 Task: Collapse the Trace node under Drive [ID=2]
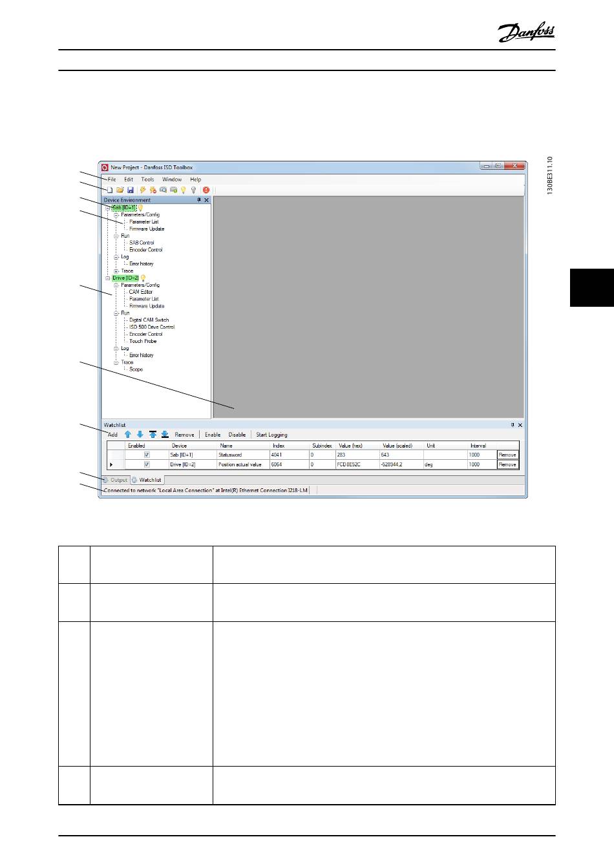(116, 362)
